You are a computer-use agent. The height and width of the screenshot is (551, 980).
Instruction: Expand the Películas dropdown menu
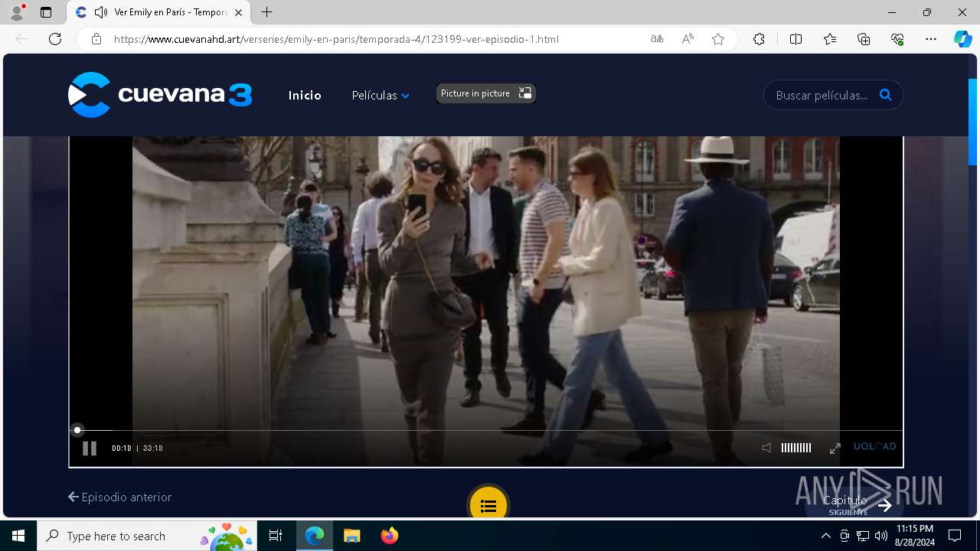[x=381, y=95]
